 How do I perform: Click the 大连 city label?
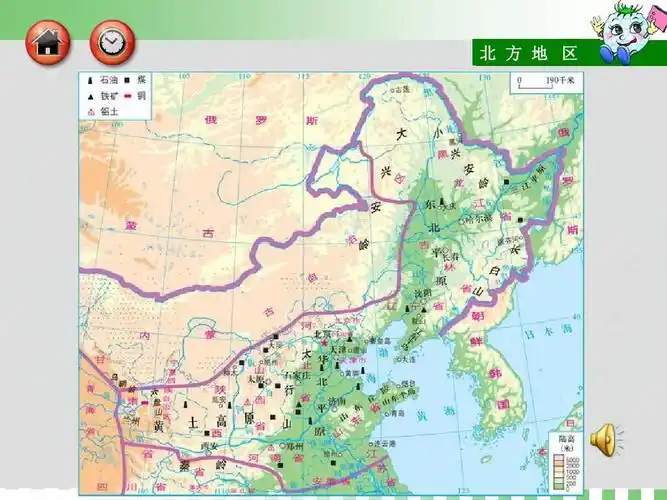(x=408, y=359)
